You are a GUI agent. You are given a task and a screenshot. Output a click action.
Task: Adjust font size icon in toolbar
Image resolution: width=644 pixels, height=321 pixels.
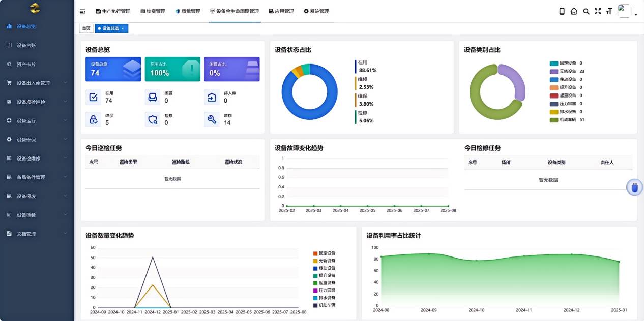[x=609, y=11]
